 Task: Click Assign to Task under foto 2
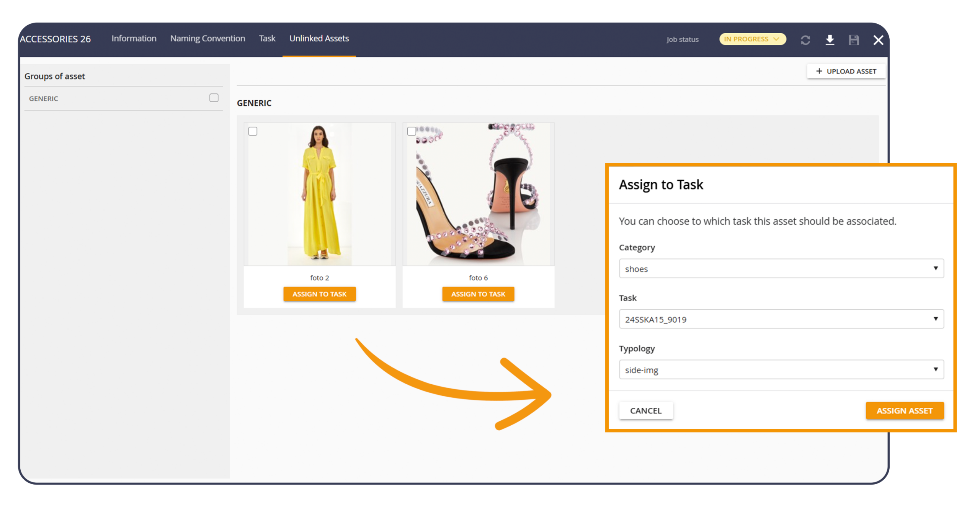coord(319,294)
